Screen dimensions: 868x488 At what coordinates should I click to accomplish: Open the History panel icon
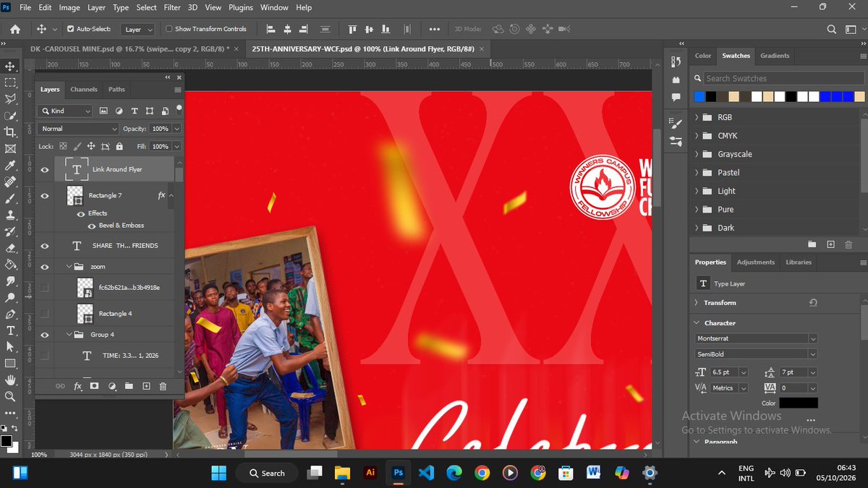pos(676,62)
